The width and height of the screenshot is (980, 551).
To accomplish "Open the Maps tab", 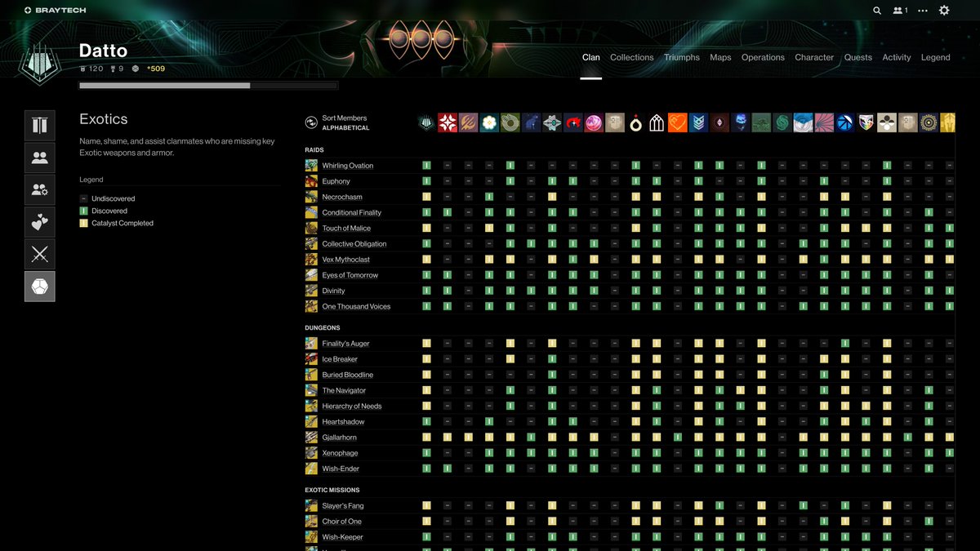I will [720, 57].
